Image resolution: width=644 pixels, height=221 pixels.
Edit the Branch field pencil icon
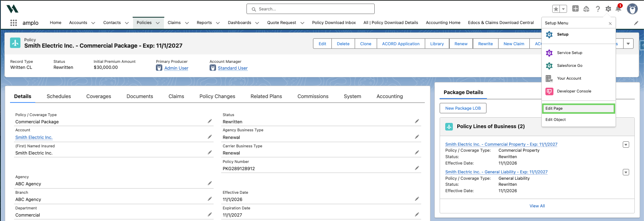click(x=210, y=199)
